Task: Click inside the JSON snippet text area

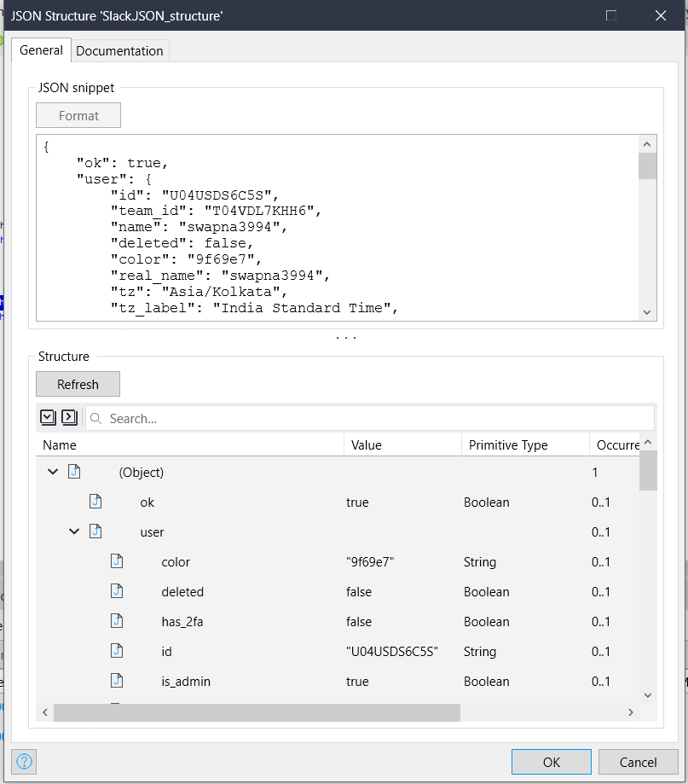Action: click(338, 228)
